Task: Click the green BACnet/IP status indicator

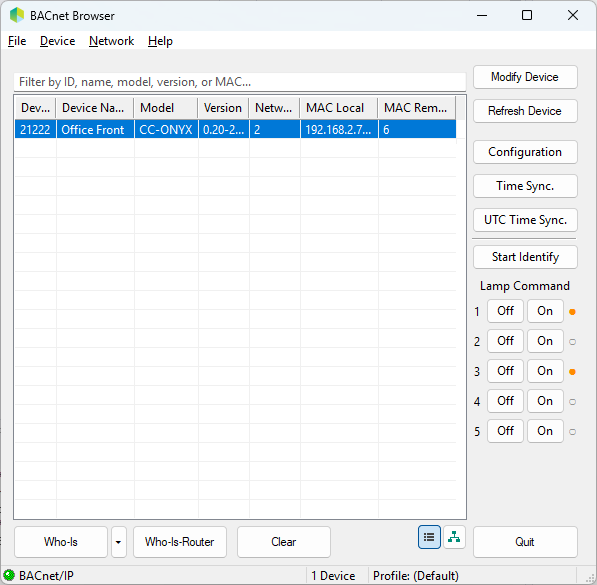Action: [9, 575]
